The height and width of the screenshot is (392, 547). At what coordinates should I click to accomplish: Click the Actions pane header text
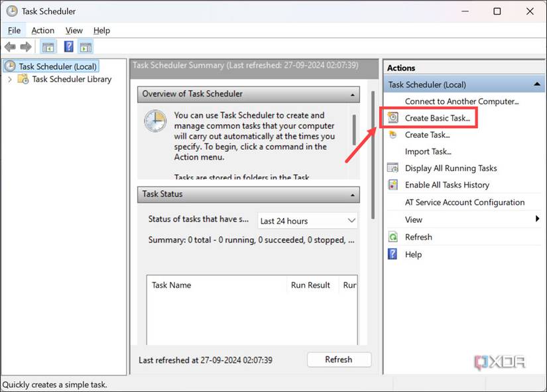[401, 68]
